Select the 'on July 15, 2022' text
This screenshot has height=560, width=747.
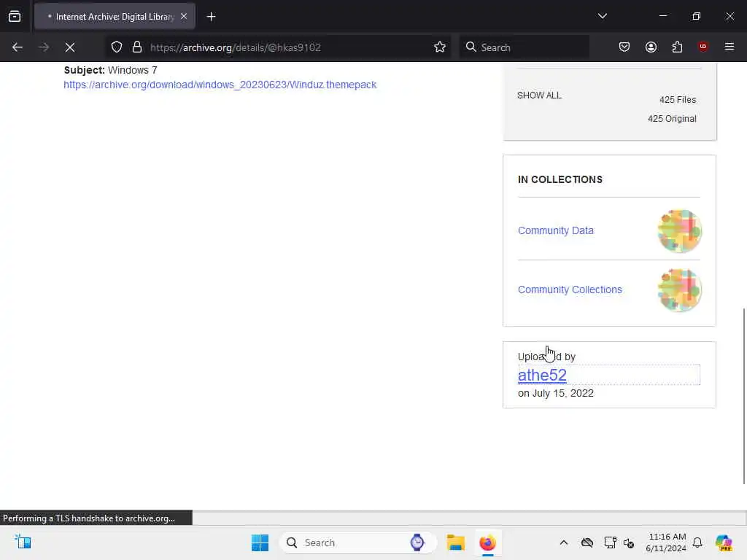(555, 393)
